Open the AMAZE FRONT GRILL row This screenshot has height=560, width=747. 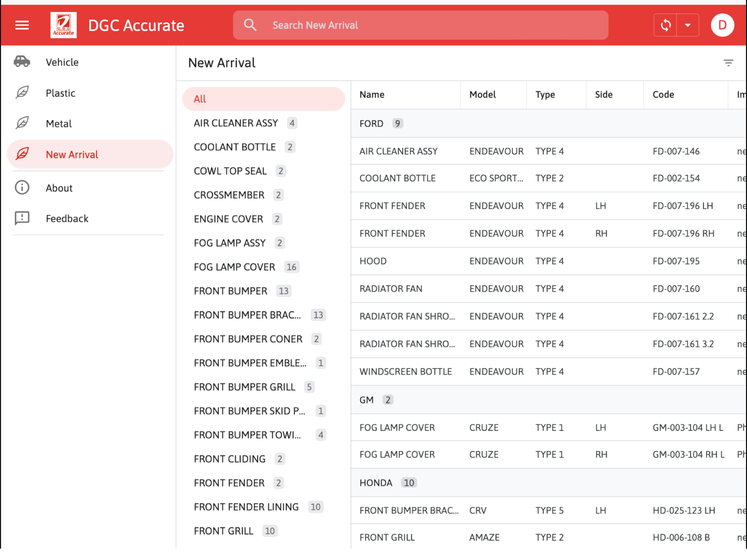point(549,537)
